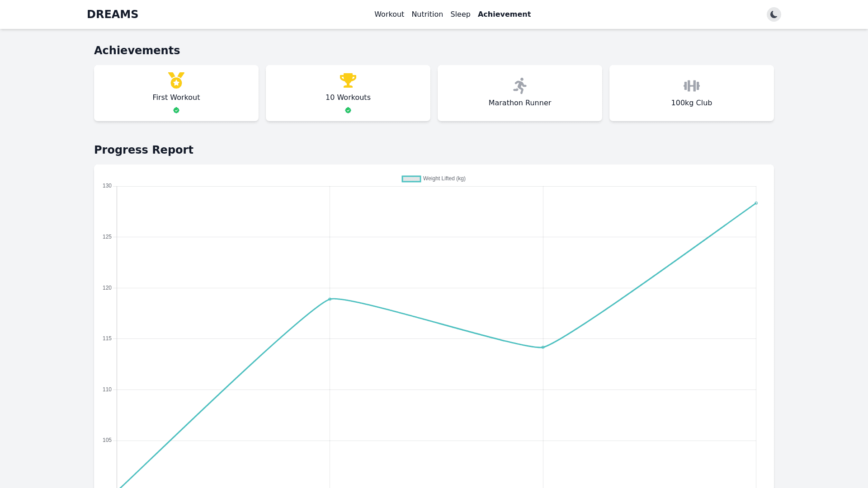Switch to the Sleep section

coord(460,14)
